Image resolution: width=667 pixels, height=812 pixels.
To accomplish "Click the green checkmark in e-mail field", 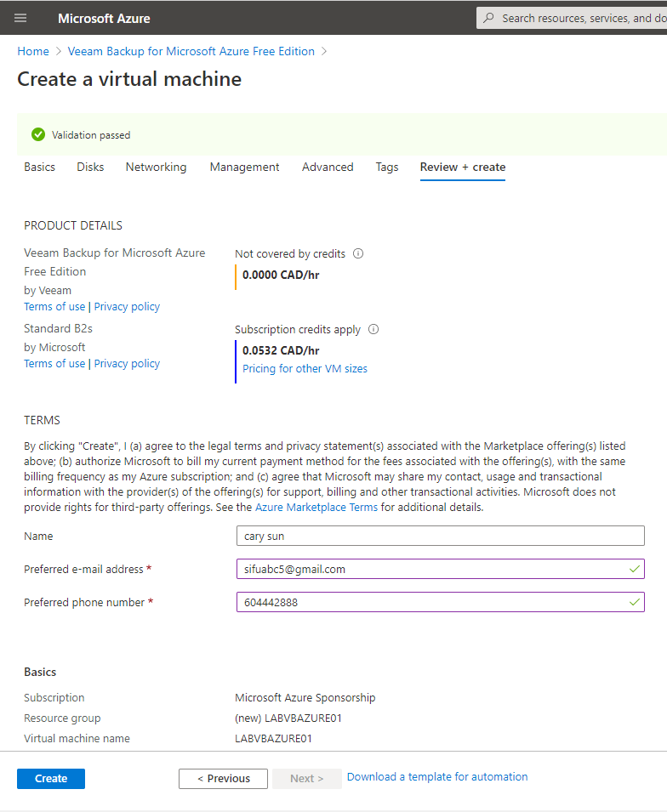I will (635, 569).
